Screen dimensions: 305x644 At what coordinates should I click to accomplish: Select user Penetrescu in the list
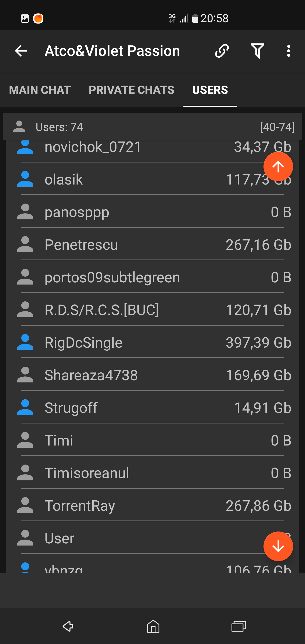tap(81, 244)
